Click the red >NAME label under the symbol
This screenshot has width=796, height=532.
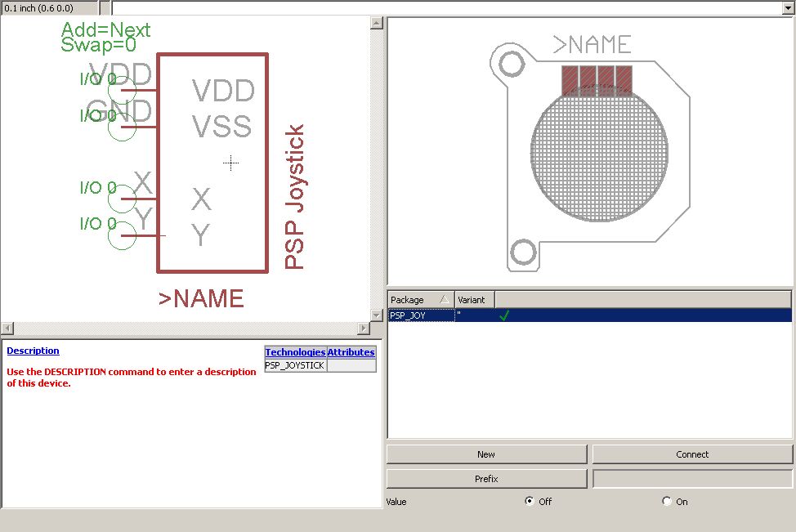[201, 298]
